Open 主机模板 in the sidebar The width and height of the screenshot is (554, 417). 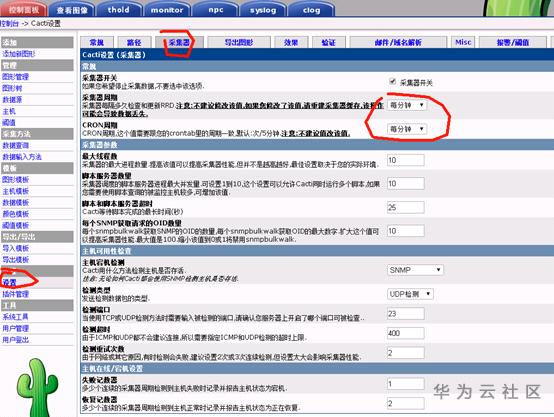16,191
